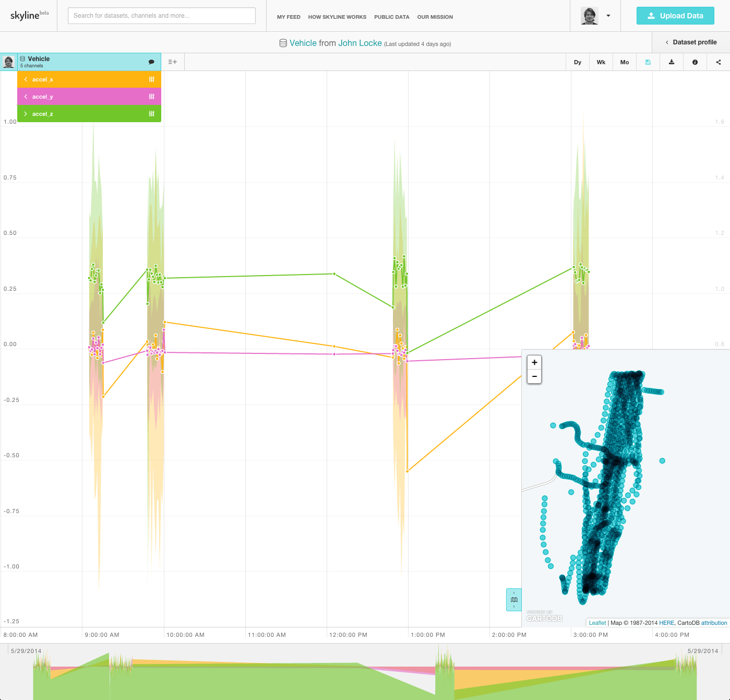
Task: Click the 12 PM accel_x data point
Action: (x=334, y=346)
